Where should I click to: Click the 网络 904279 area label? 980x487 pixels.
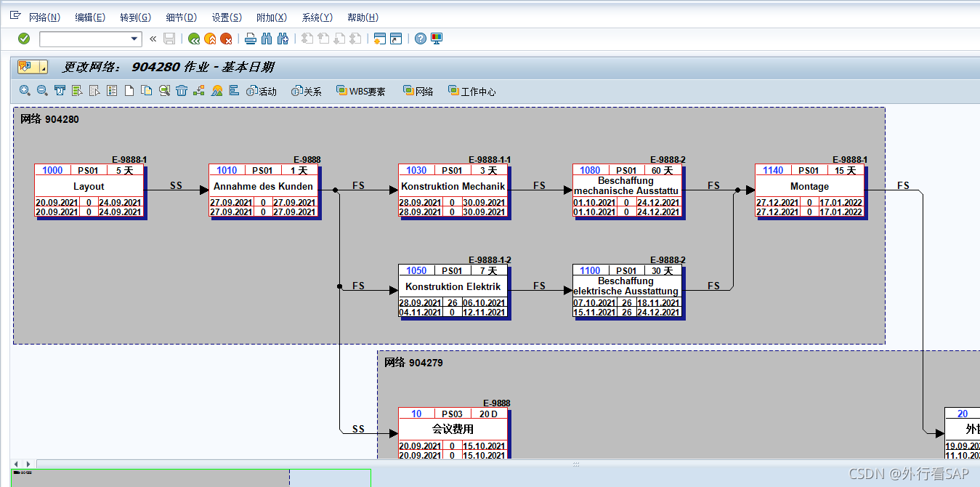413,362
